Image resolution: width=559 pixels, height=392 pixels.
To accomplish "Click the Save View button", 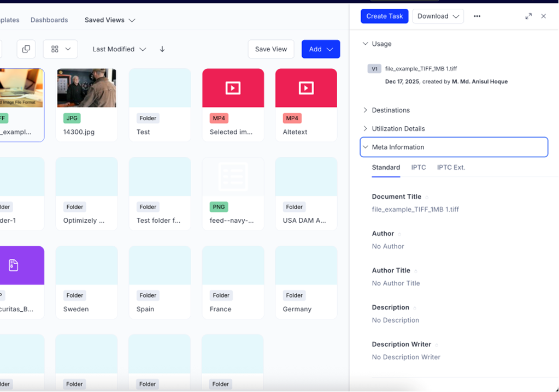I will coord(271,49).
